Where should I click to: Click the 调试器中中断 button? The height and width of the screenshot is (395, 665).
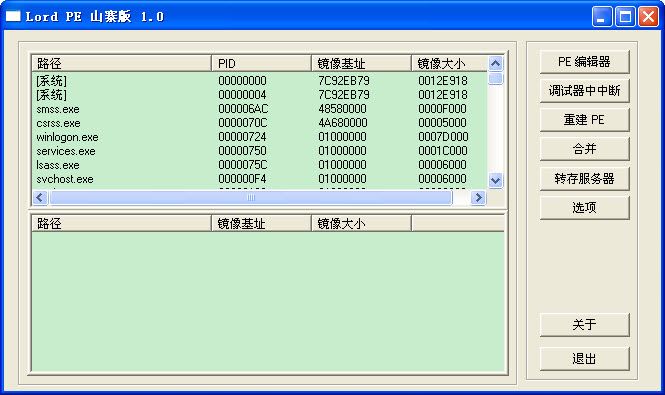(x=584, y=91)
